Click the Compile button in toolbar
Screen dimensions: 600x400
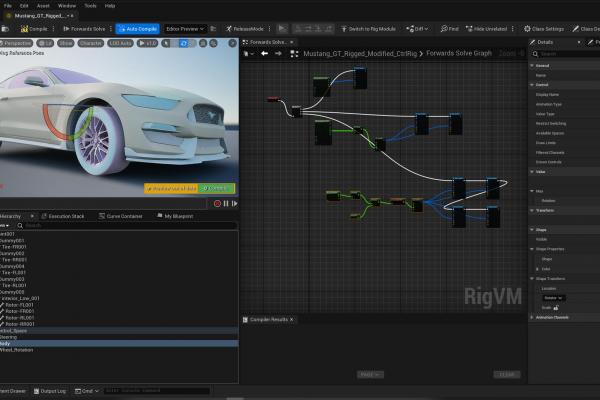click(37, 29)
